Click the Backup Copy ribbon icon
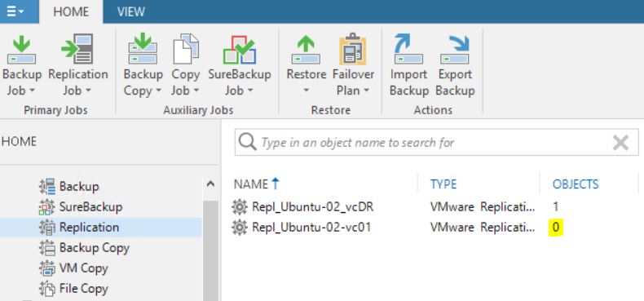The image size is (644, 301). coord(143,48)
